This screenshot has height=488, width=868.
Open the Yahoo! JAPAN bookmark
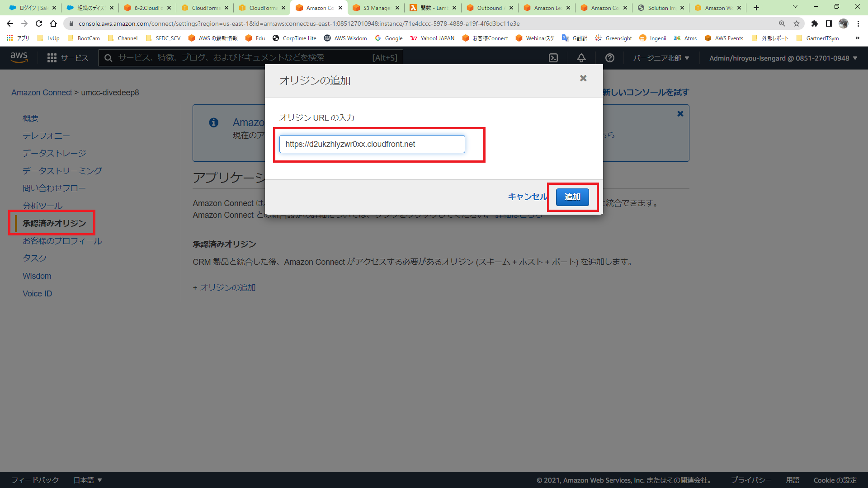(x=433, y=38)
